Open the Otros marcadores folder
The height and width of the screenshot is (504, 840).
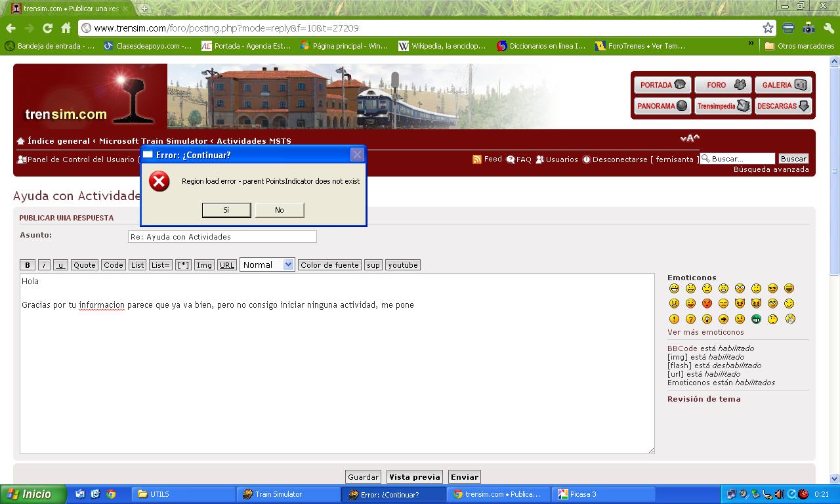(x=799, y=46)
